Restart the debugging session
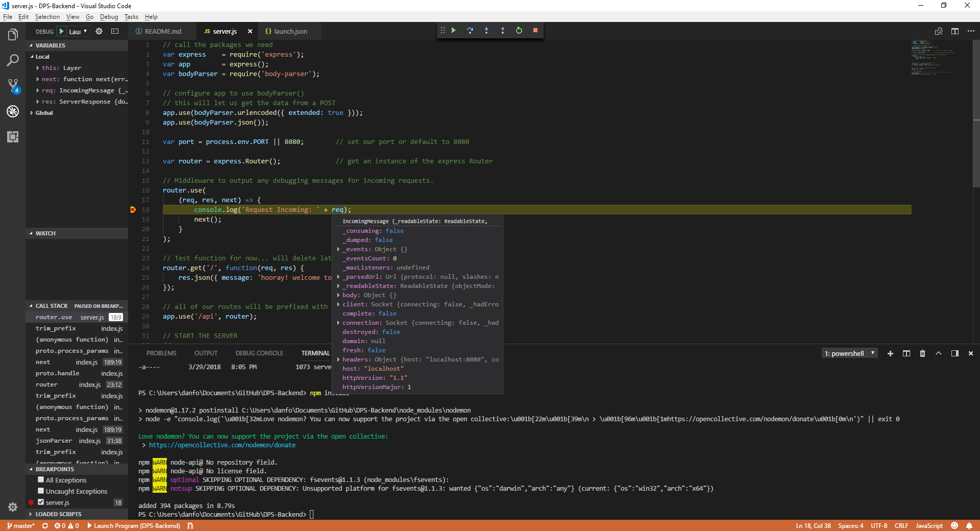The image size is (980, 531). [519, 31]
